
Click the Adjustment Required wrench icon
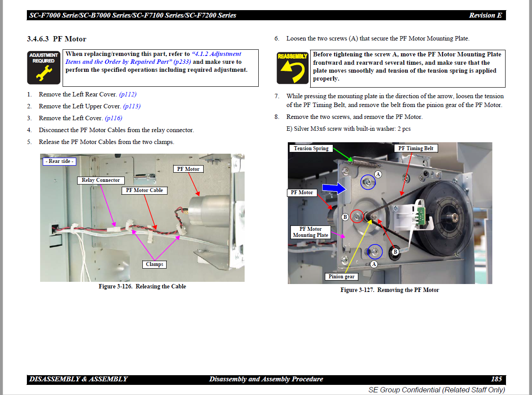44,67
